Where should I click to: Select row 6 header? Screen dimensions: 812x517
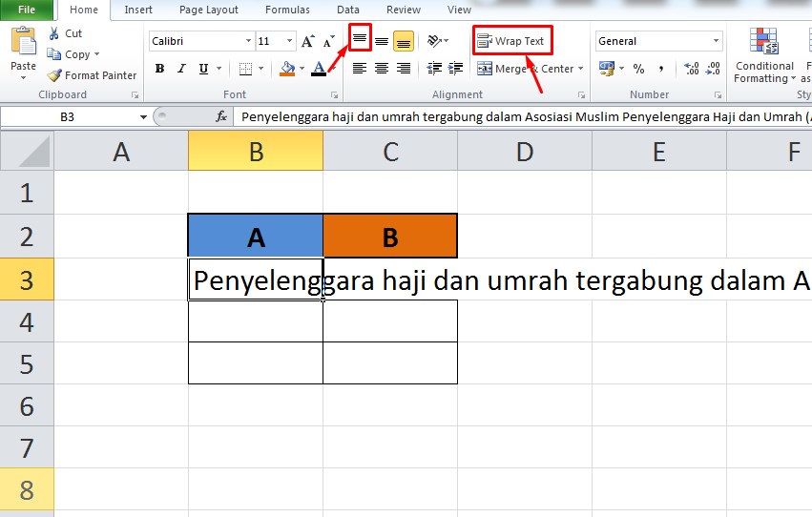[27, 405]
